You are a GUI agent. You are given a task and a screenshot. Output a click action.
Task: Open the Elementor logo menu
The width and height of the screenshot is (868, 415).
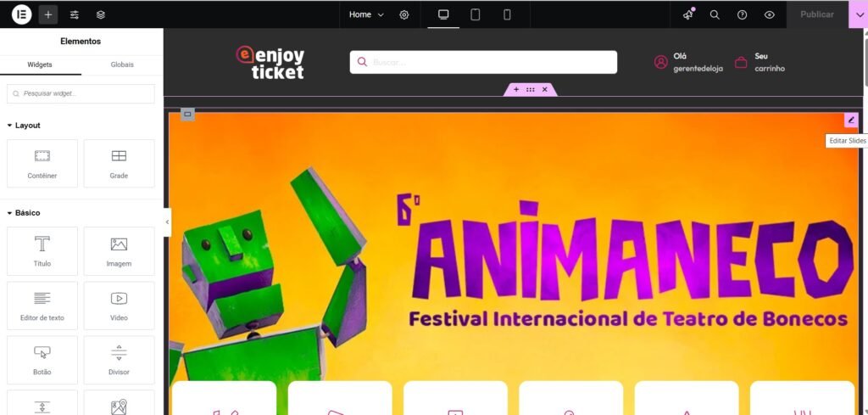coord(22,14)
